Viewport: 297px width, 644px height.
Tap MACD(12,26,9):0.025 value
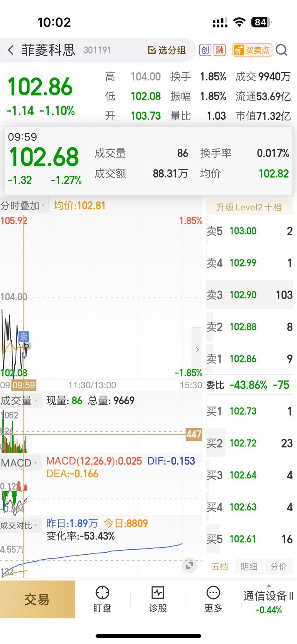(x=94, y=461)
